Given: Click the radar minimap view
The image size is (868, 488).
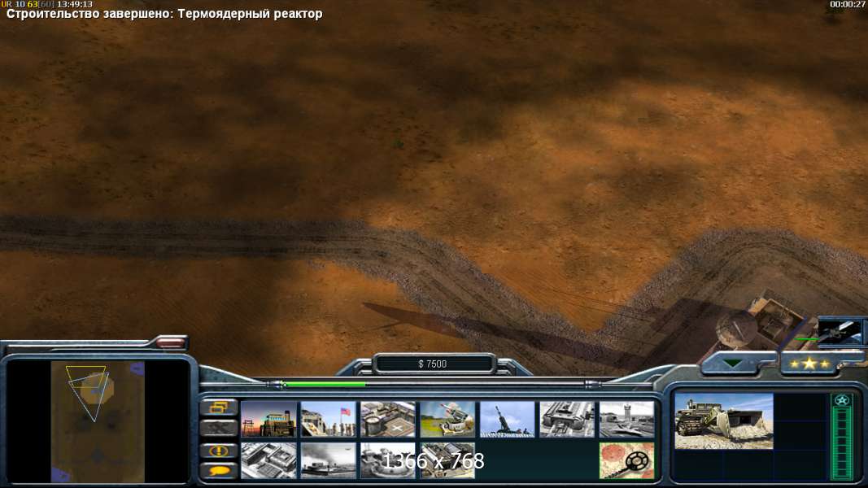Looking at the screenshot, I should pyautogui.click(x=98, y=421).
